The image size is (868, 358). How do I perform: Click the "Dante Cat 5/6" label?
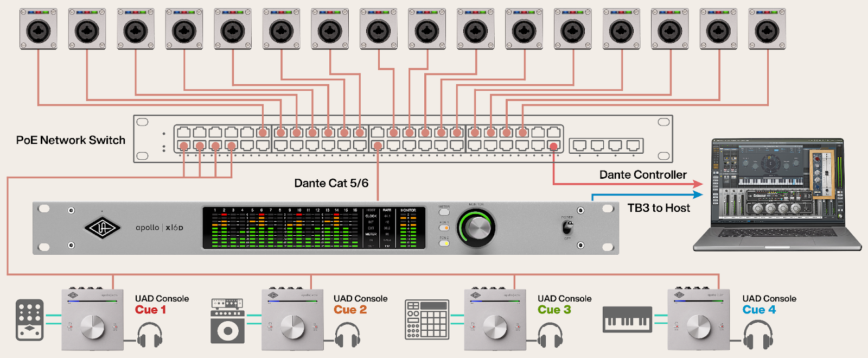[x=331, y=183]
